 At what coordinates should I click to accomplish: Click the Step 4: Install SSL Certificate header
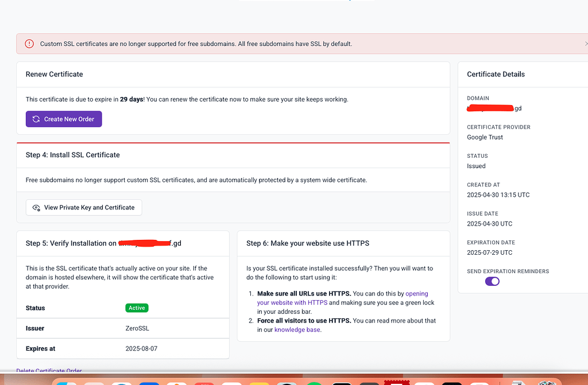pyautogui.click(x=72, y=155)
